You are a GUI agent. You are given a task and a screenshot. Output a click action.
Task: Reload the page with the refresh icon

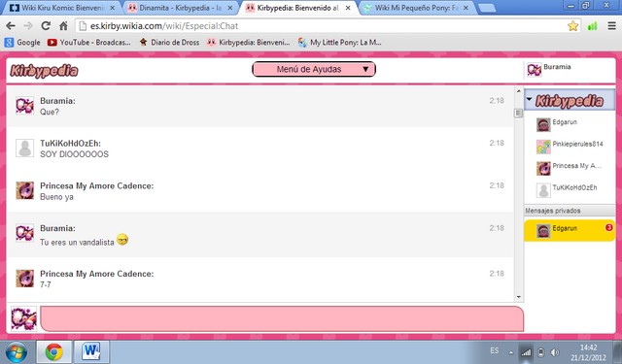(46, 26)
